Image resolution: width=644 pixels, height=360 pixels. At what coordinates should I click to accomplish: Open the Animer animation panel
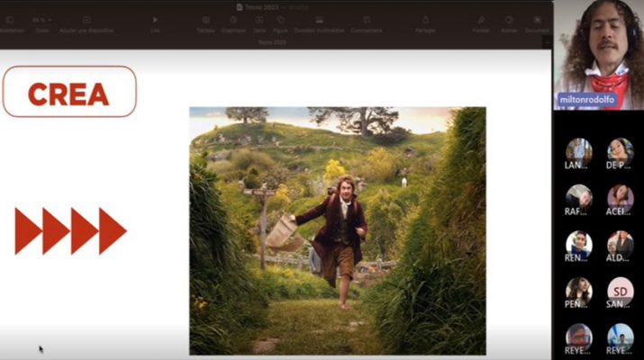509,21
